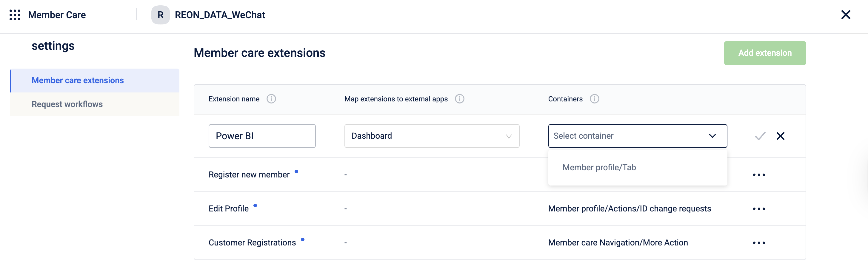
Task: Show info for Map extensions column
Action: 459,99
